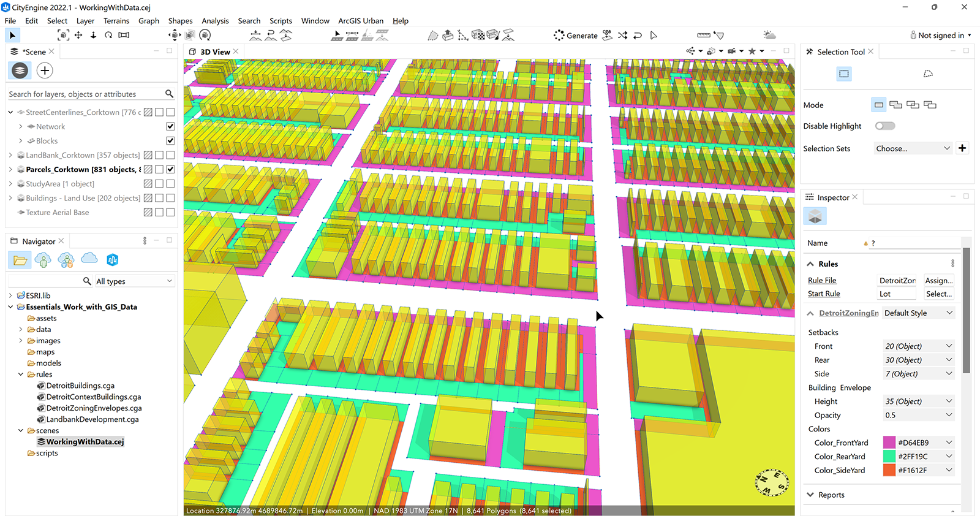Click the scene layers stack button
Image resolution: width=980 pixels, height=521 pixels.
coord(20,70)
